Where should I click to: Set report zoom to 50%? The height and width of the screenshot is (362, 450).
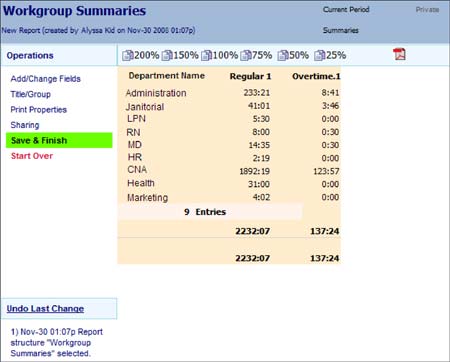click(x=293, y=55)
